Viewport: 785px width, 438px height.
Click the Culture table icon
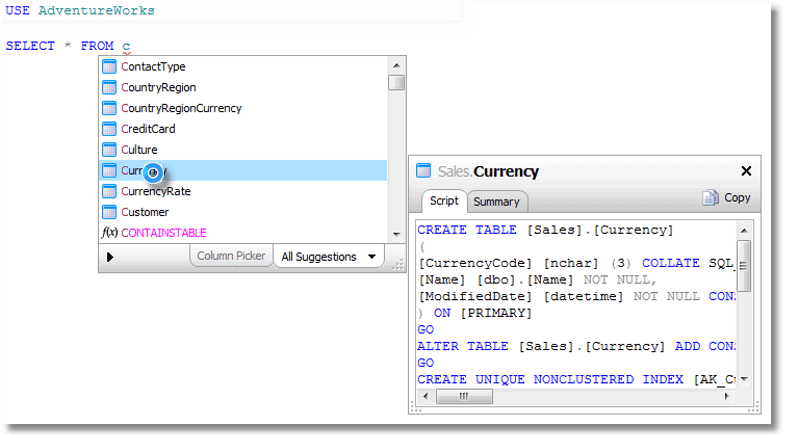click(110, 150)
